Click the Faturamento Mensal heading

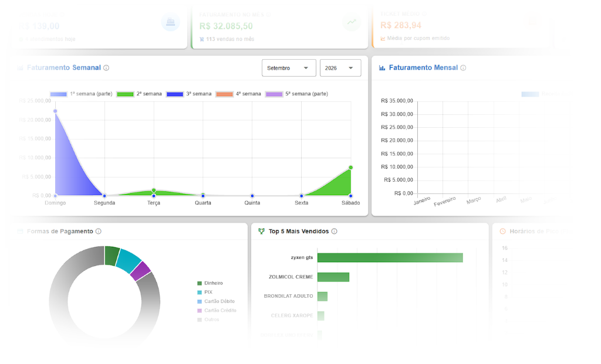coord(423,68)
